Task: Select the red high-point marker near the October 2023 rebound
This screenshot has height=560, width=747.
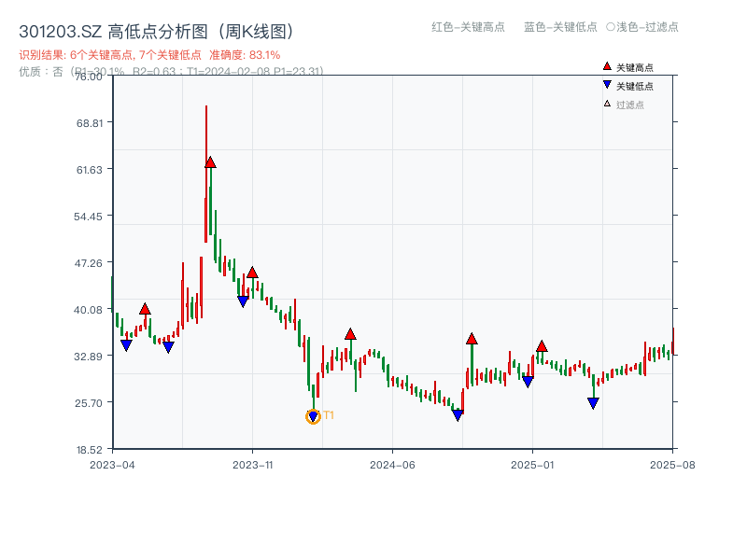Action: (x=251, y=273)
